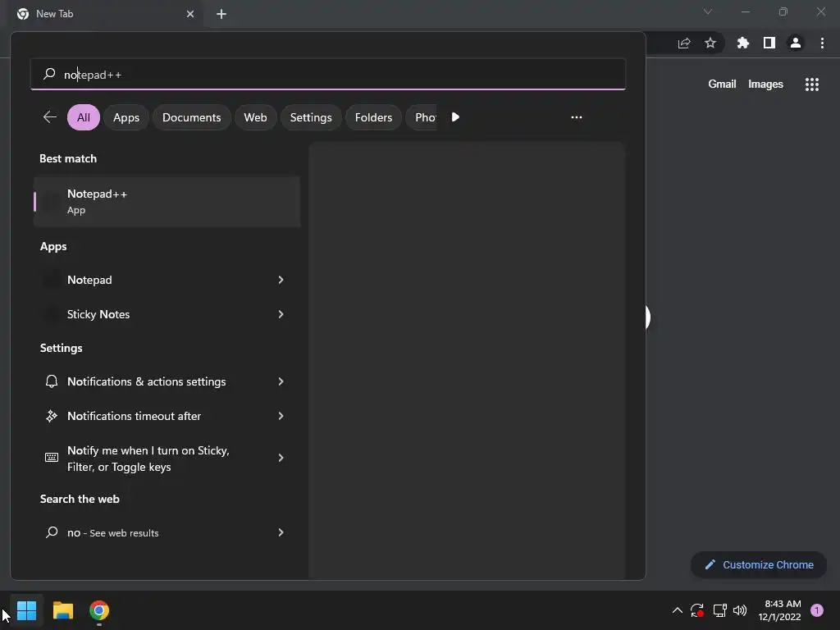840x630 pixels.
Task: Bookmark this tab with the star icon
Action: click(710, 43)
